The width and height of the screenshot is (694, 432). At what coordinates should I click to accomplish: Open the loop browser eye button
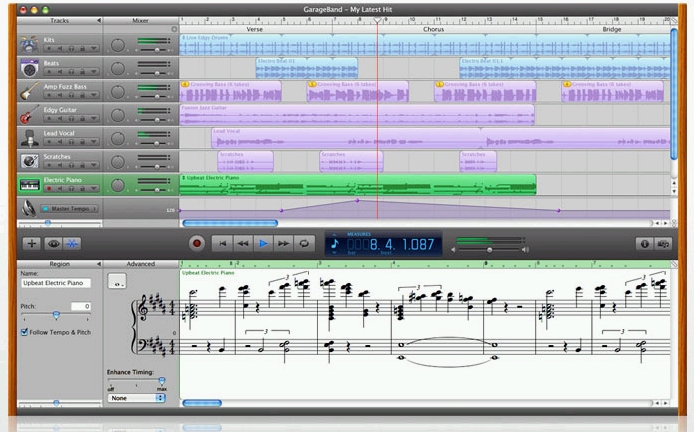[x=53, y=243]
